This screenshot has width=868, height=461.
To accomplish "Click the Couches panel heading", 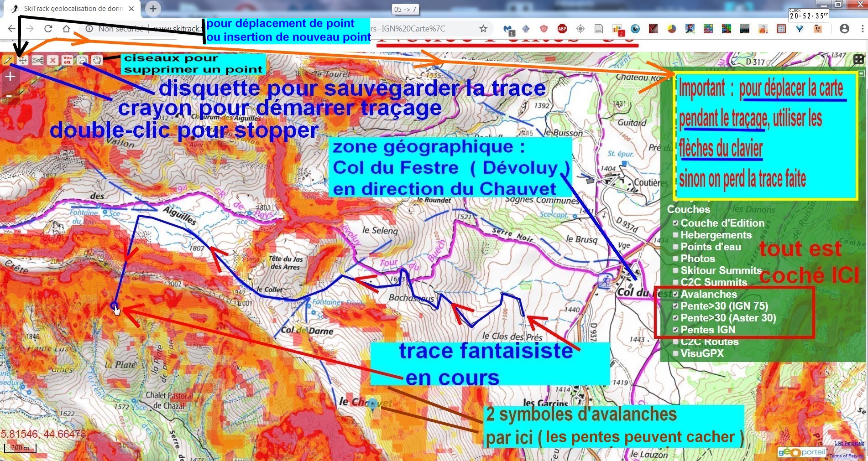I will click(689, 209).
